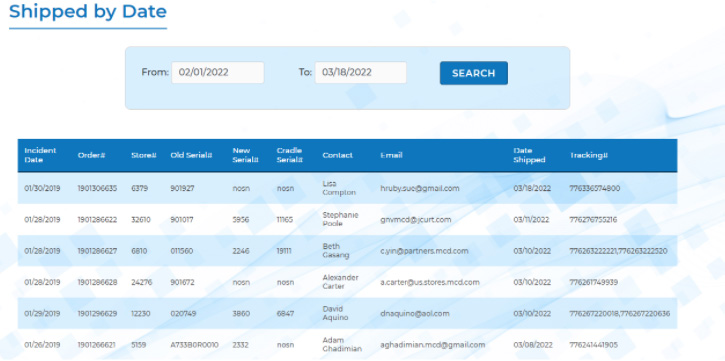Click email aghadimian.mcd@gmail.com
The width and height of the screenshot is (725, 361).
click(432, 345)
